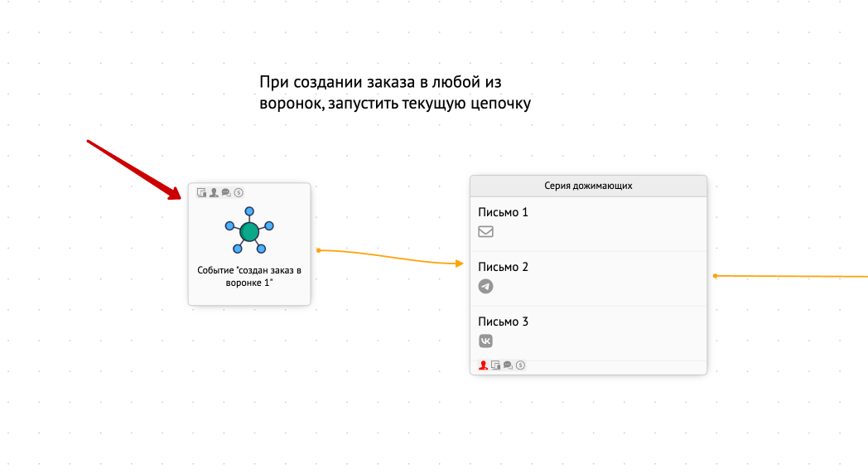The width and height of the screenshot is (868, 474).
Task: Click the email envelope icon under Письмо 1
Action: point(485,231)
